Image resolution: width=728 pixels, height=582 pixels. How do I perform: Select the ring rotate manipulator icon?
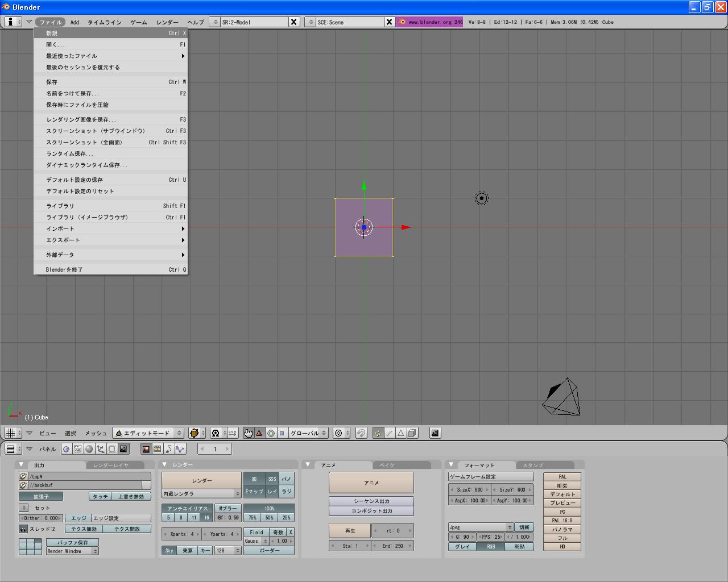click(x=271, y=433)
